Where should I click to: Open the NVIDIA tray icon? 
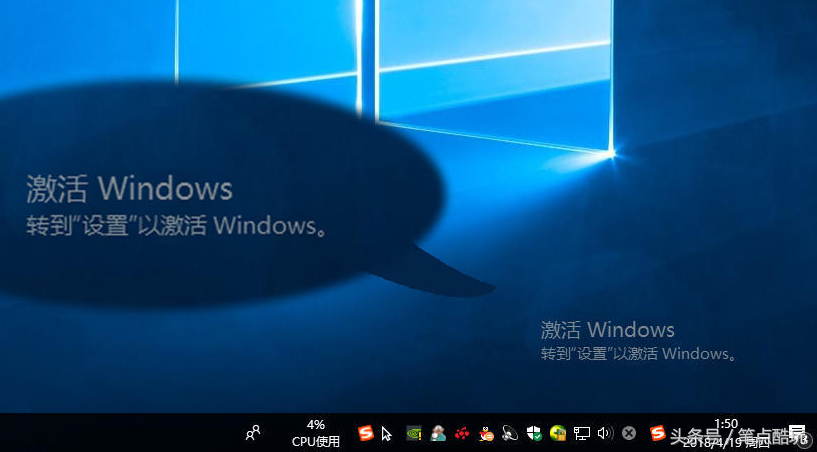(413, 433)
